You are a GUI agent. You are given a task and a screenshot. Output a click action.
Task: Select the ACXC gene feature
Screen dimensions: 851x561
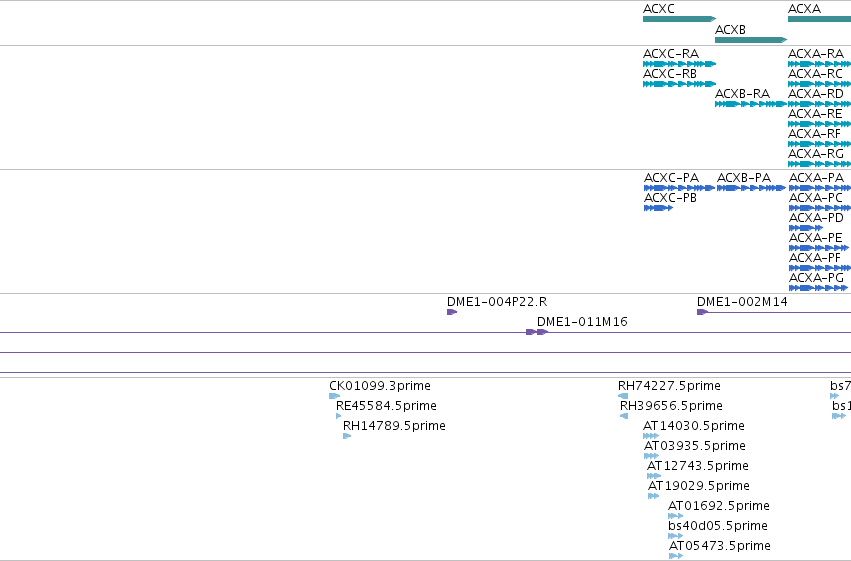click(x=679, y=19)
